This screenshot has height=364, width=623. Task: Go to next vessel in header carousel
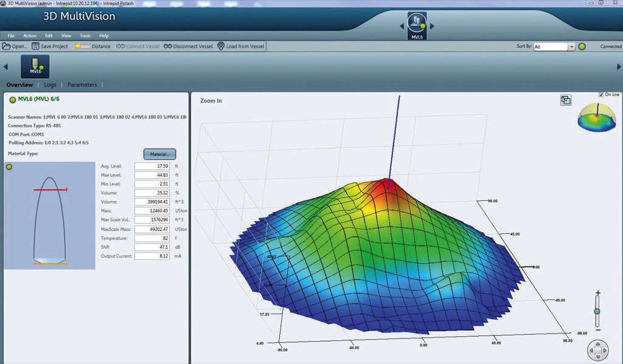pos(432,26)
